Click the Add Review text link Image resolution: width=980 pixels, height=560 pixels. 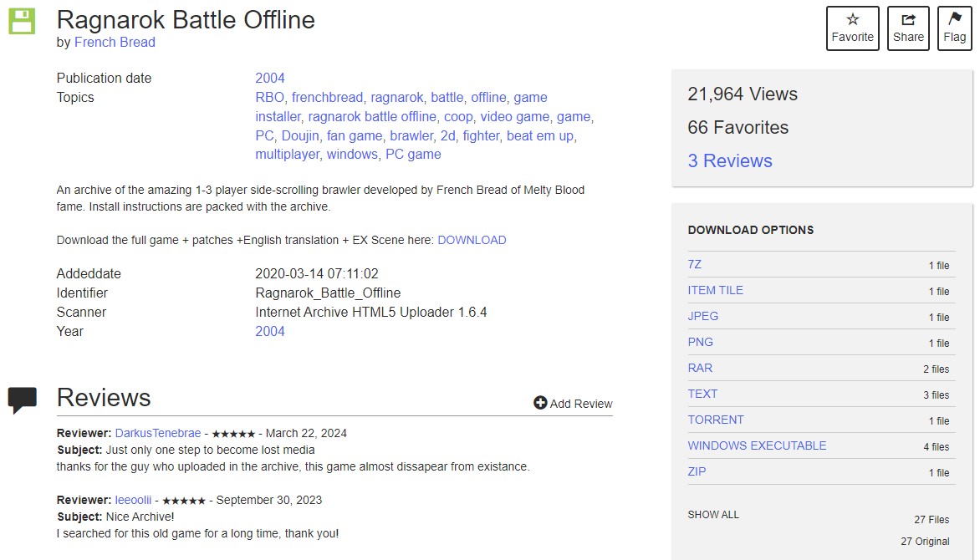point(581,404)
